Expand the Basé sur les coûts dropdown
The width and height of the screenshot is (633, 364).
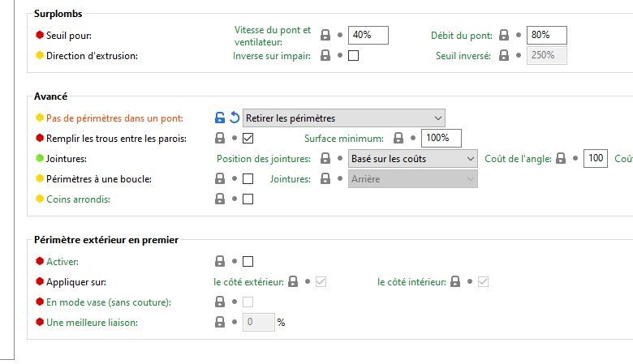[412, 158]
